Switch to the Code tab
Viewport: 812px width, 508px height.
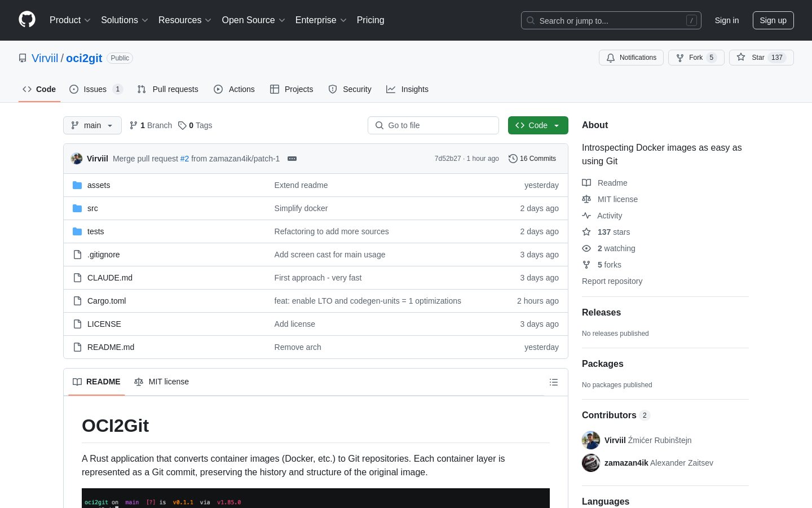pos(39,89)
